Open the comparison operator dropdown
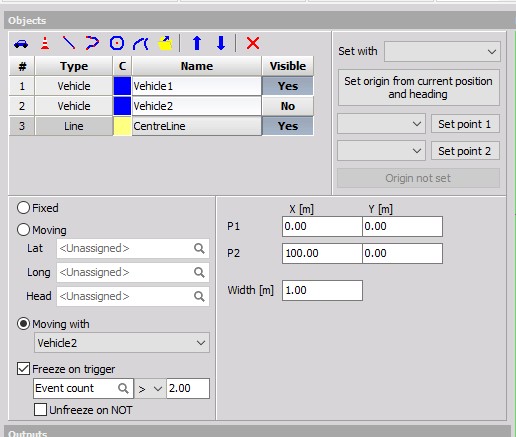The height and width of the screenshot is (437, 516). 150,389
